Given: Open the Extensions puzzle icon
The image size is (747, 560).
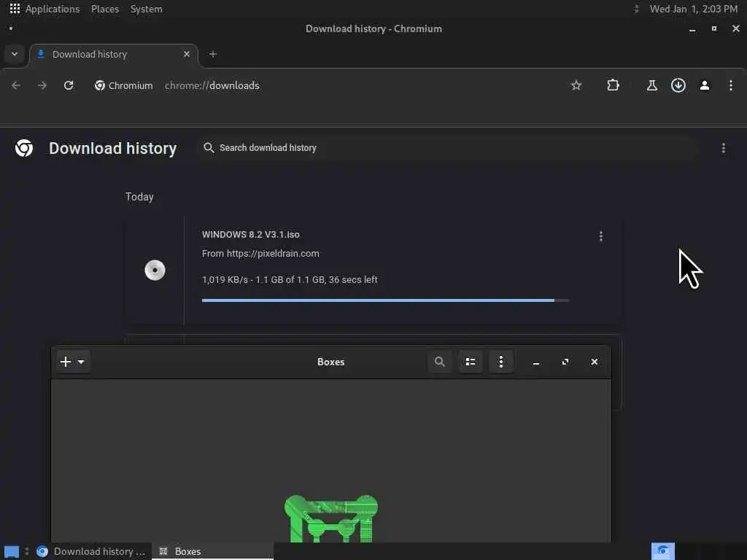Looking at the screenshot, I should pyautogui.click(x=613, y=85).
